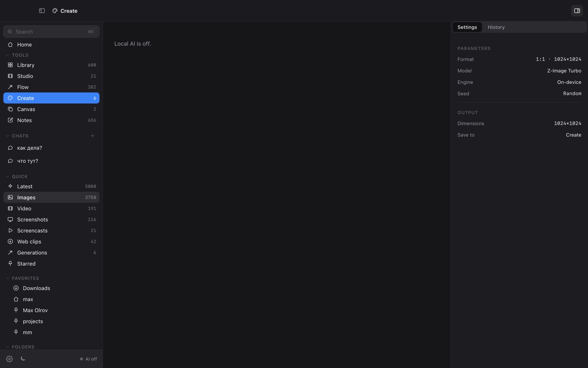Image resolution: width=588 pixels, height=368 pixels.
Task: Open Video quick filter
Action: [51, 208]
